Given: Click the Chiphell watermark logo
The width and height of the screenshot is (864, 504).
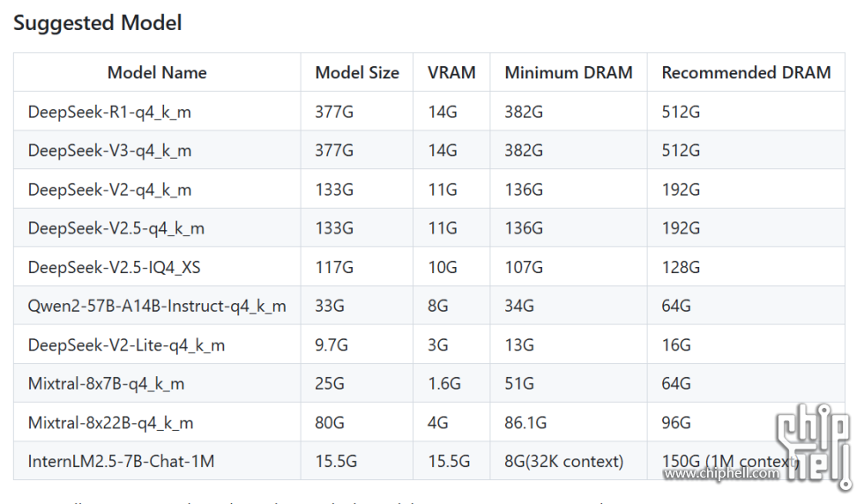Looking at the screenshot, I should [813, 447].
